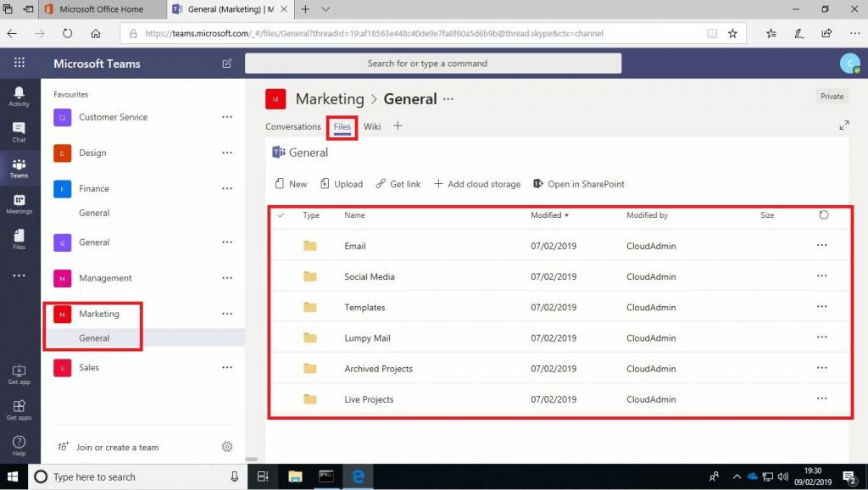Click Get link button
Viewport: 868px width, 490px height.
(398, 184)
